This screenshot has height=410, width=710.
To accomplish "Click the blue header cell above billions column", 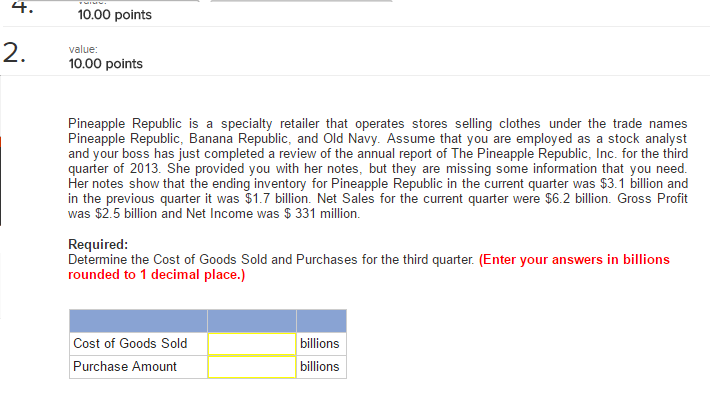I will pyautogui.click(x=321, y=321).
